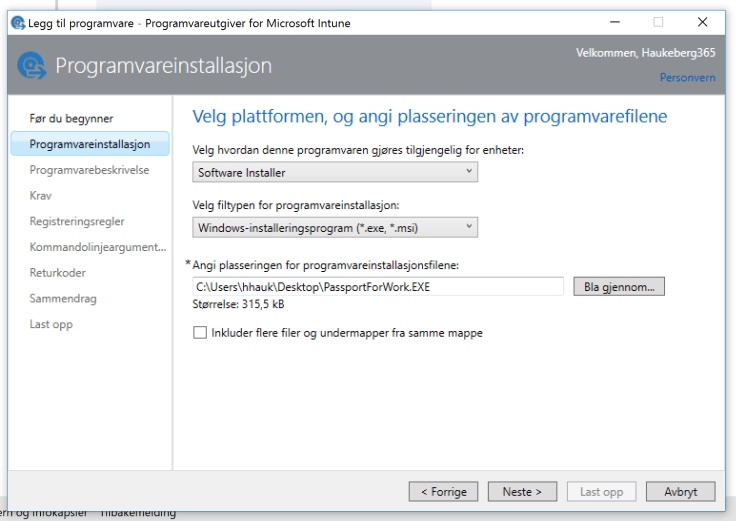This screenshot has height=521, width=736.
Task: Click the Intune logo icon in header
Action: click(32, 66)
